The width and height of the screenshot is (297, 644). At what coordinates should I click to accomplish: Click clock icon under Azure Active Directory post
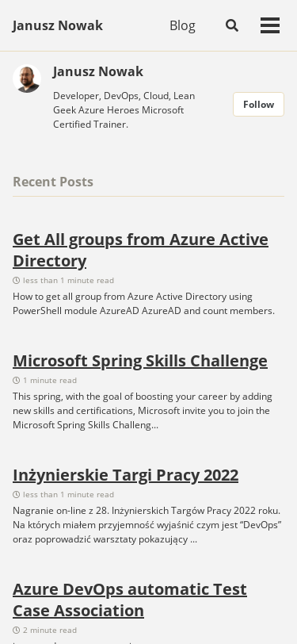[x=17, y=281]
